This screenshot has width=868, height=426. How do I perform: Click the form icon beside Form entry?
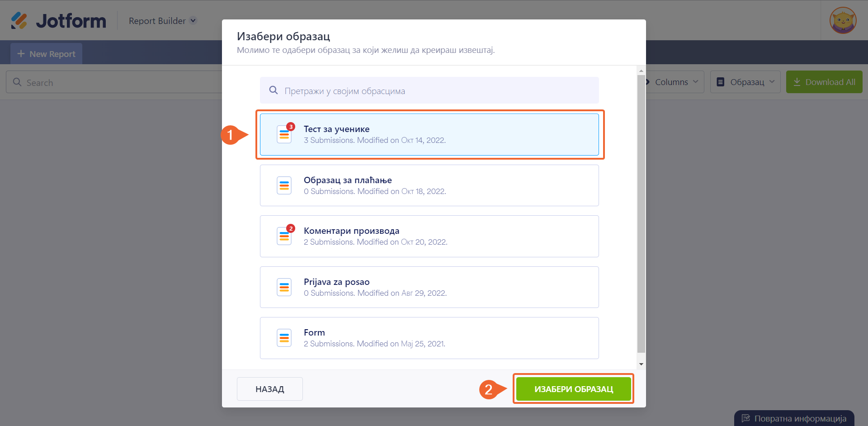(x=284, y=338)
